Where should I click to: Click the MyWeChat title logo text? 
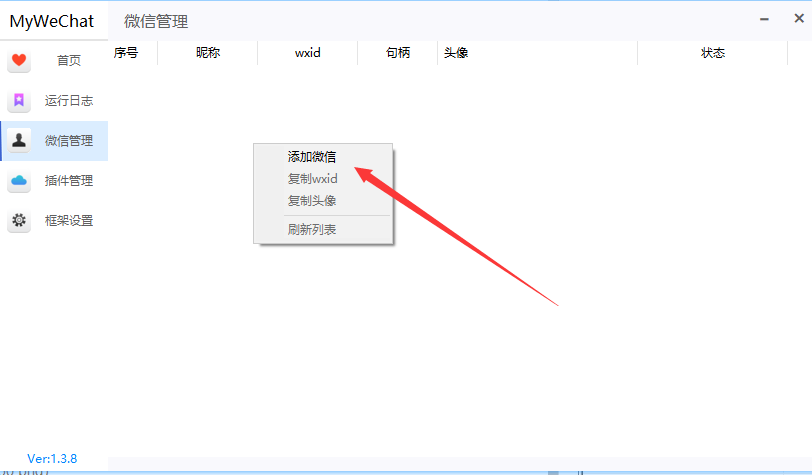tap(52, 21)
